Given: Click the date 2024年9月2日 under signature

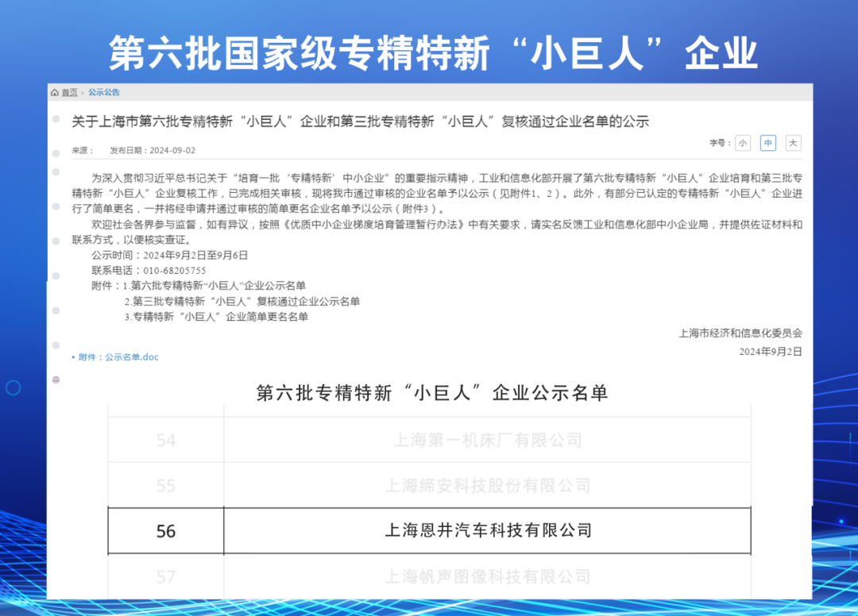Looking at the screenshot, I should click(771, 352).
